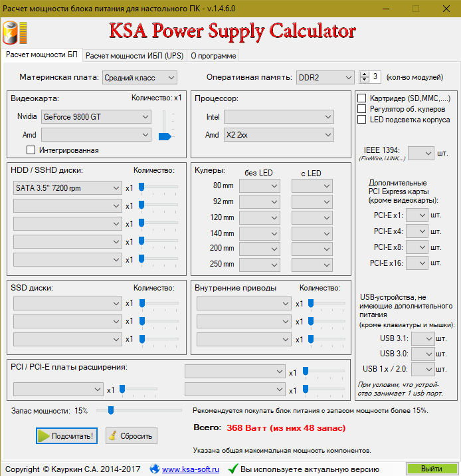Check the Интегрированная video card option

coord(31,150)
